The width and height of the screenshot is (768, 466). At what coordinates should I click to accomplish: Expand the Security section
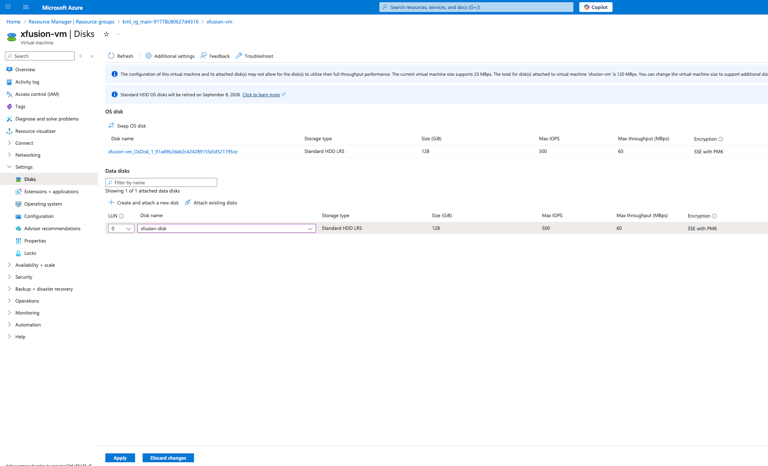point(24,277)
